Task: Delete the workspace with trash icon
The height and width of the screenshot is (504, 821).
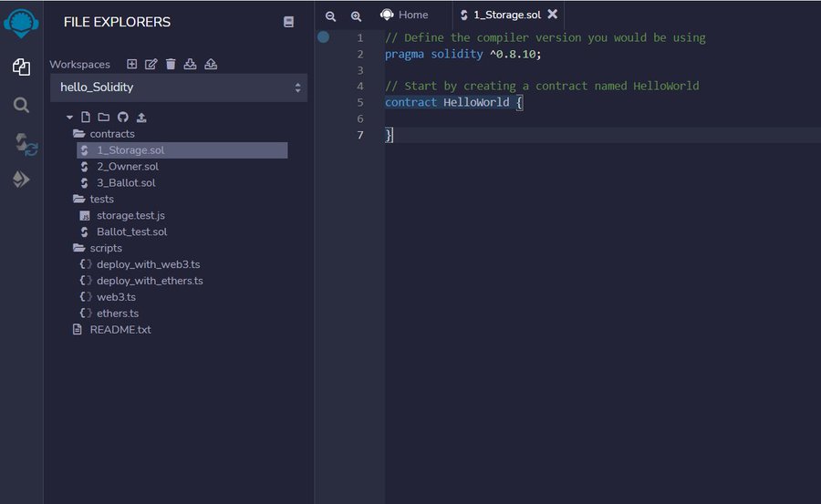Action: pos(171,64)
